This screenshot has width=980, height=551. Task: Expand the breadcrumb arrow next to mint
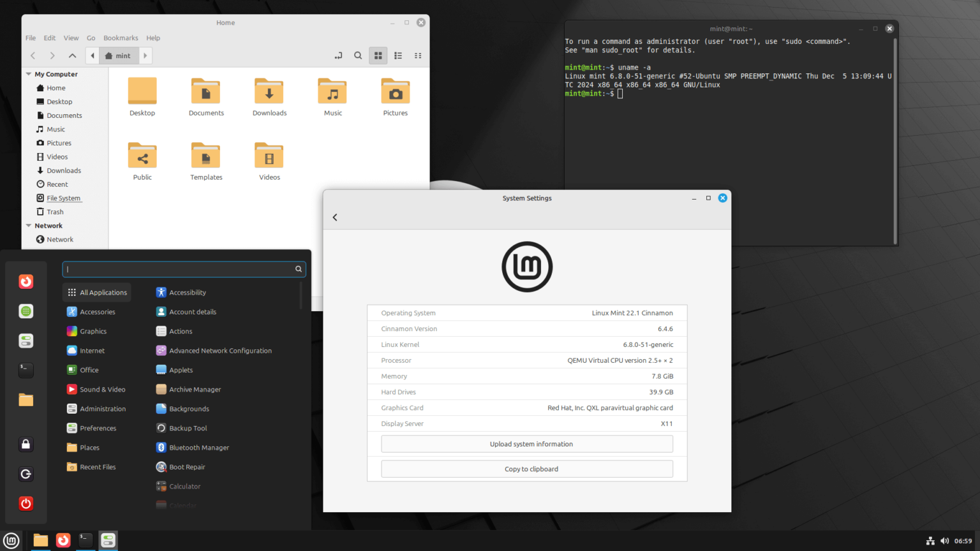[145, 55]
